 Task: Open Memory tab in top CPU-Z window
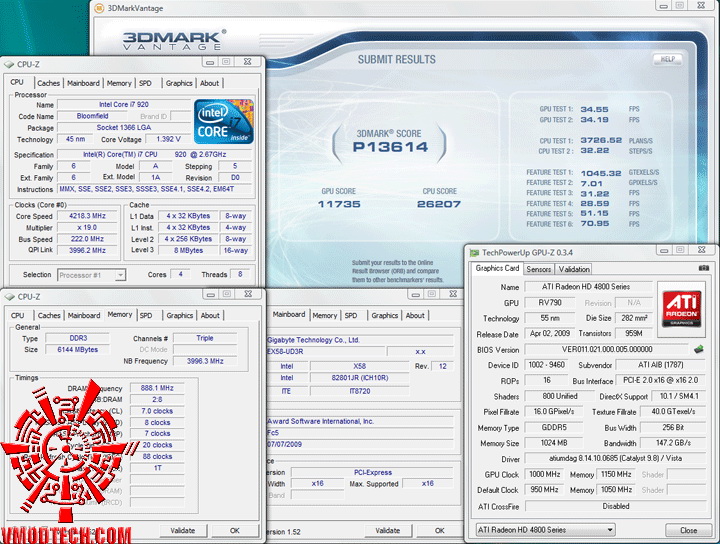click(x=119, y=83)
